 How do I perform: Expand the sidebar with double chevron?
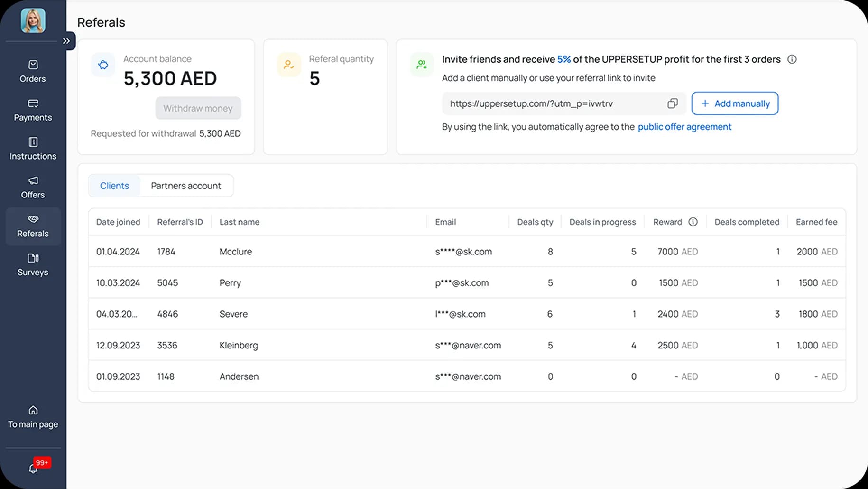tap(66, 41)
